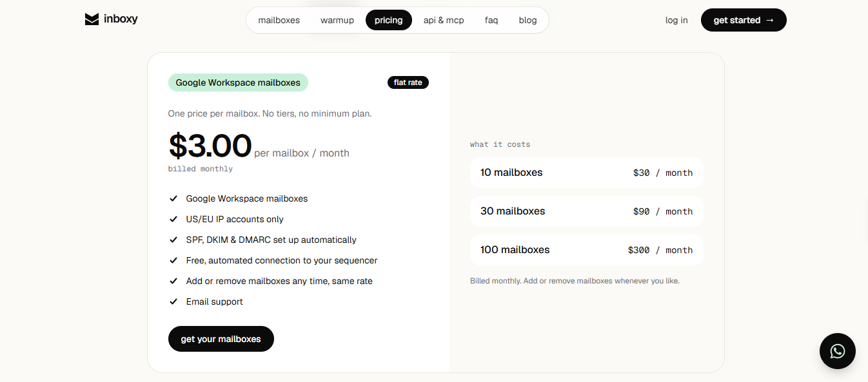Click the $90 / month value

[663, 211]
